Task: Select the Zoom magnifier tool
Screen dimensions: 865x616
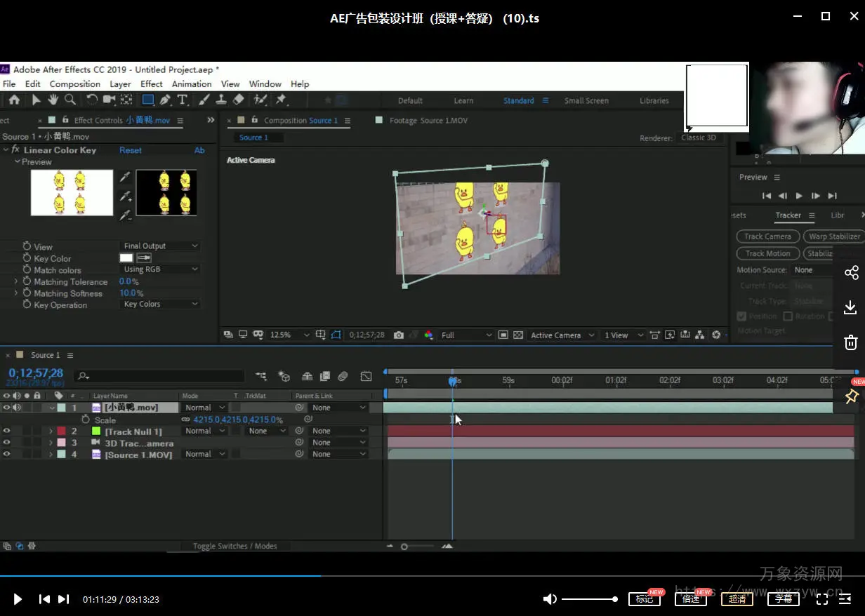Action: click(70, 100)
